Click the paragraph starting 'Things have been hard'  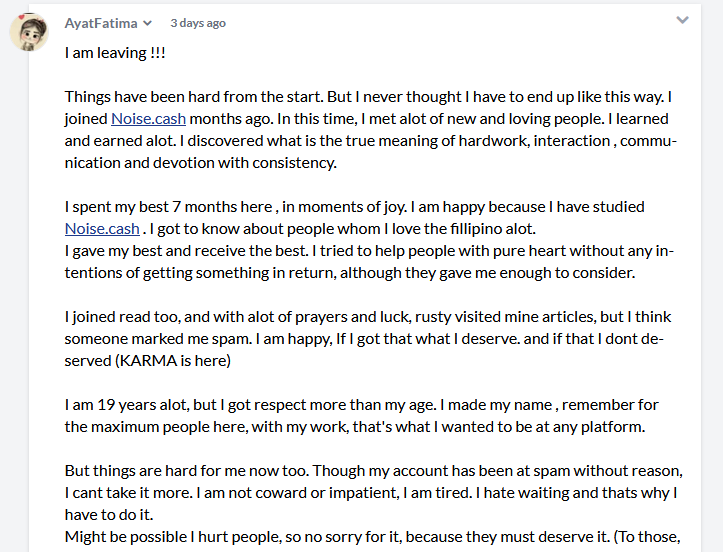tap(371, 130)
